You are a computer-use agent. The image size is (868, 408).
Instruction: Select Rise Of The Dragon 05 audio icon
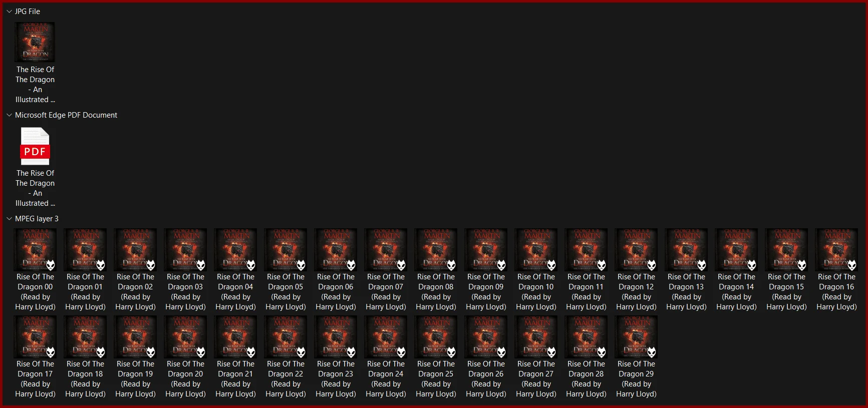click(285, 250)
